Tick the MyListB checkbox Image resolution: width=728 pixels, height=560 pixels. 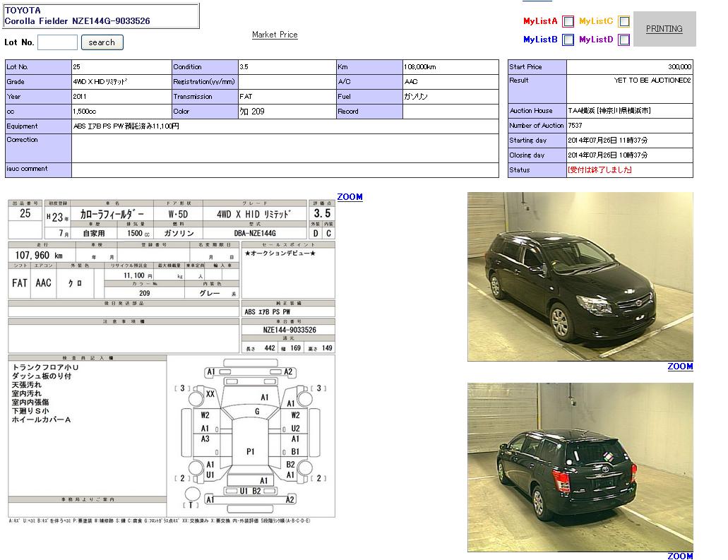pos(568,40)
